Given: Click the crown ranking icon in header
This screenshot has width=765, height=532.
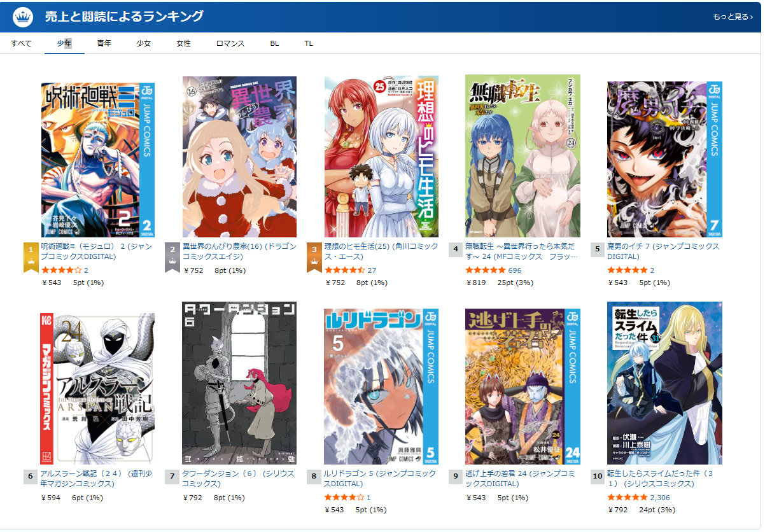Looking at the screenshot, I should click(23, 16).
